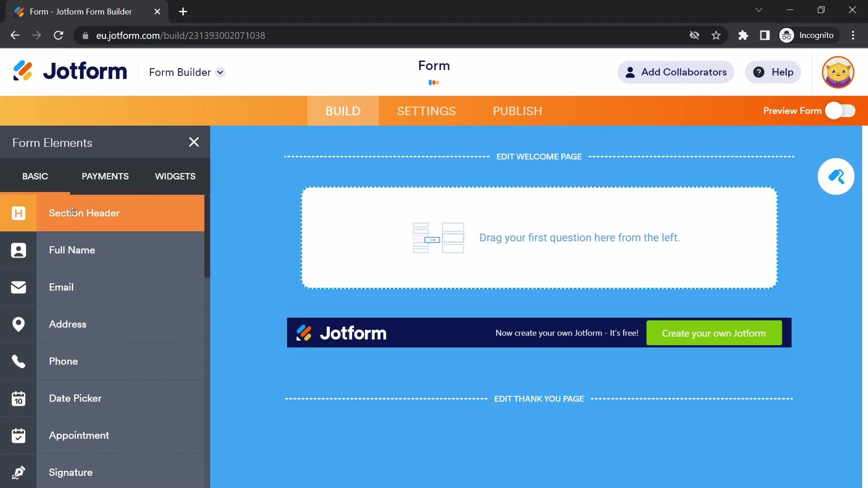Click the Email form element icon
Viewport: 868px width, 488px height.
coord(18,286)
